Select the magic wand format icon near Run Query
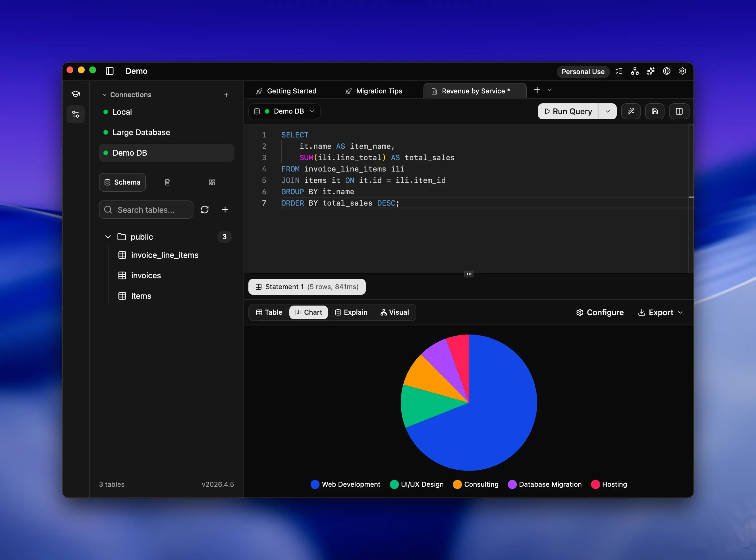 coord(631,111)
